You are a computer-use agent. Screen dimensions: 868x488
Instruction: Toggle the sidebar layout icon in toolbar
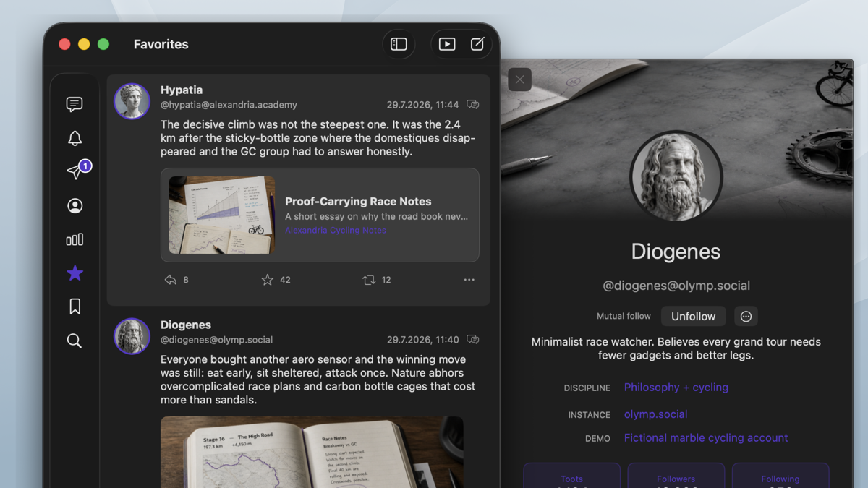click(x=399, y=44)
